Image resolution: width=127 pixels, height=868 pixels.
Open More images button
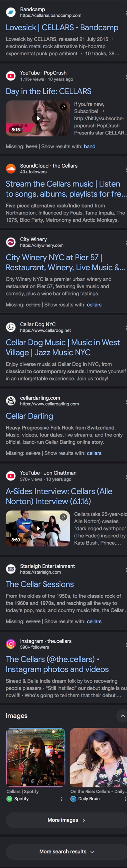point(66,820)
